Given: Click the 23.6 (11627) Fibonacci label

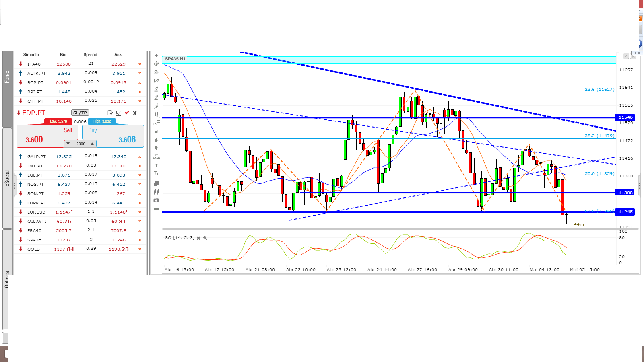Looking at the screenshot, I should [x=600, y=90].
